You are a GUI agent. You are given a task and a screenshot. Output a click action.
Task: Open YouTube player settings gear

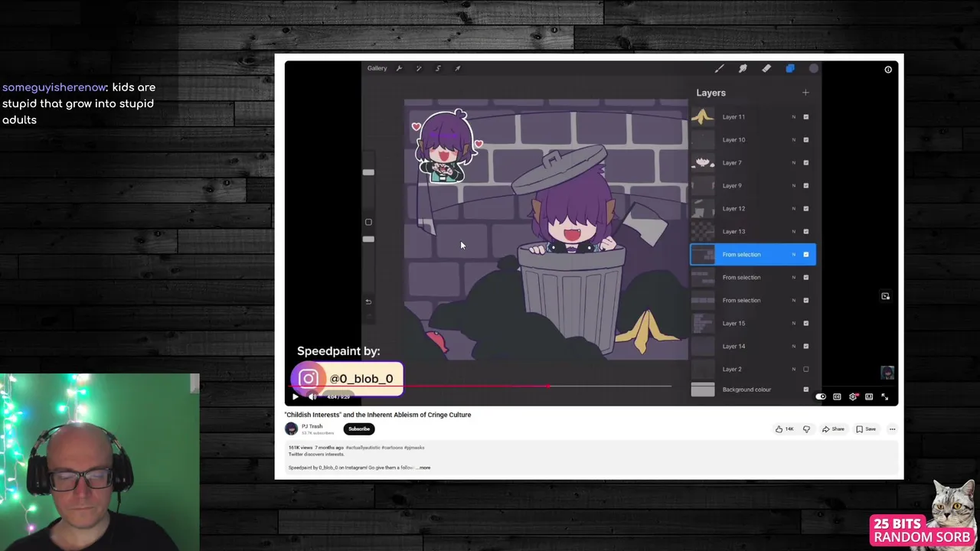[853, 396]
